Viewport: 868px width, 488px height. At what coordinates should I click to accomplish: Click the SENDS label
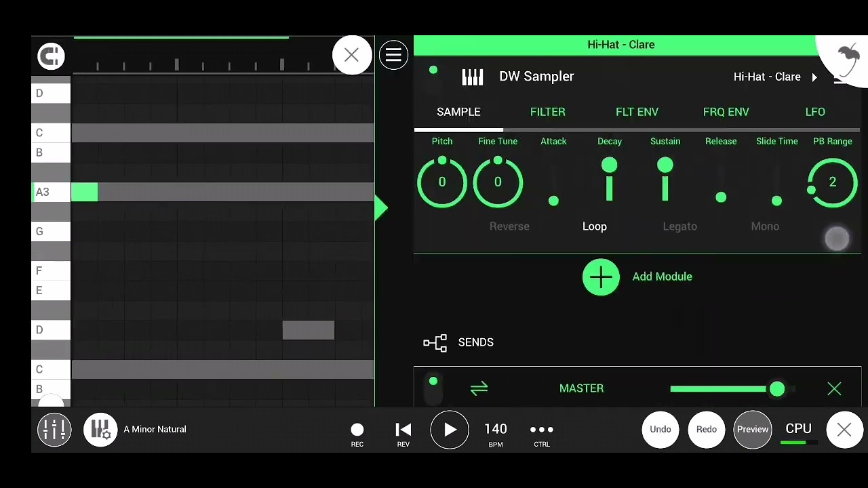click(475, 342)
